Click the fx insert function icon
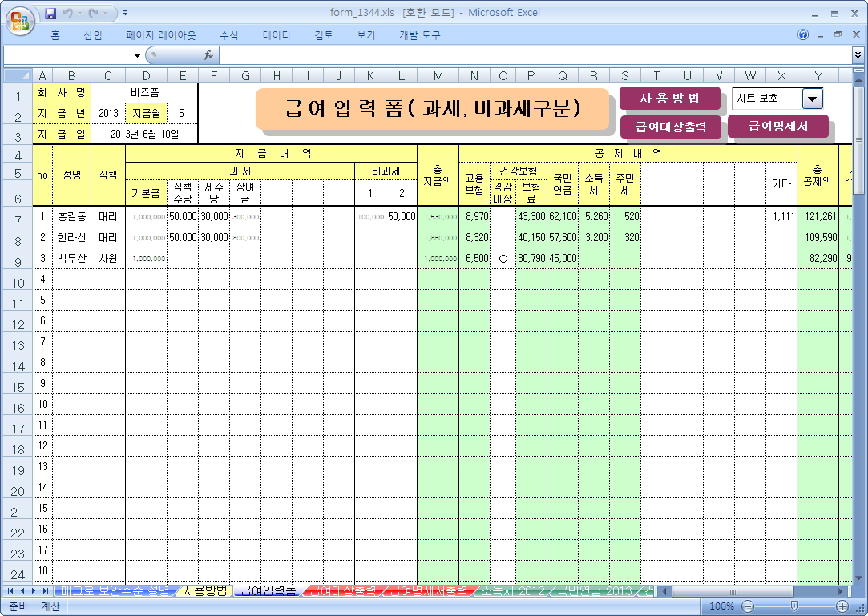The image size is (868, 616). coord(208,55)
